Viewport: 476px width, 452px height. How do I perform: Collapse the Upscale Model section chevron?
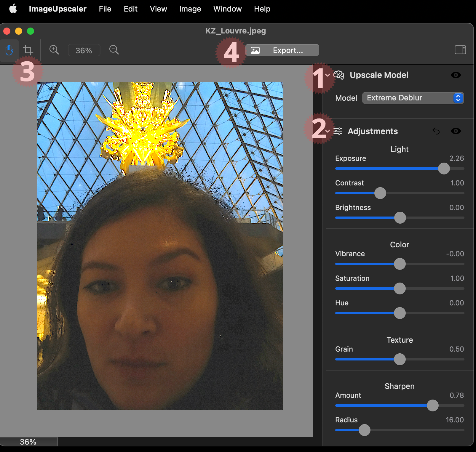point(328,75)
